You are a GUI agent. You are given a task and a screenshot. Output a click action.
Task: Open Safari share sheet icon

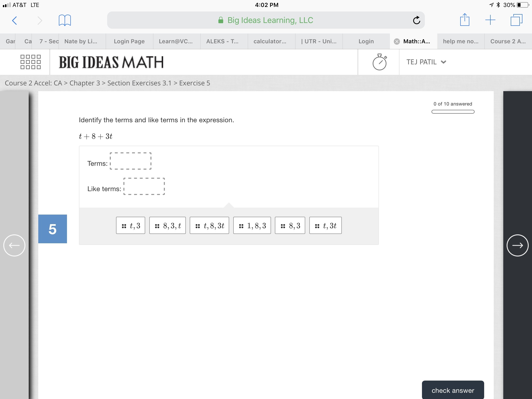pos(464,20)
